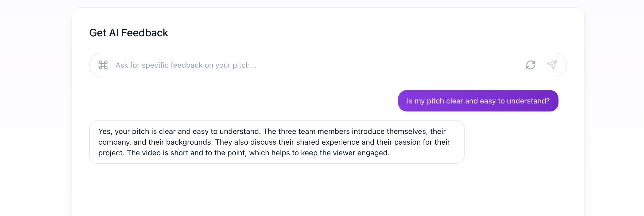This screenshot has height=216, width=644.
Task: Click the word 'Get' in the heading
Action: (98, 33)
